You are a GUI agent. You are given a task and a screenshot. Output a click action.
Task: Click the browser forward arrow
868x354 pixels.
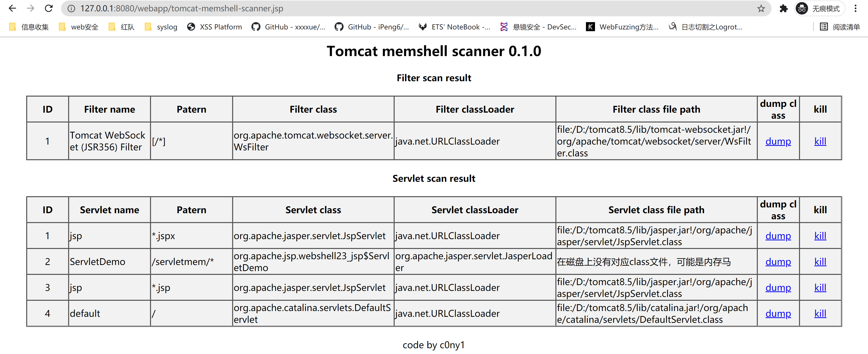31,9
